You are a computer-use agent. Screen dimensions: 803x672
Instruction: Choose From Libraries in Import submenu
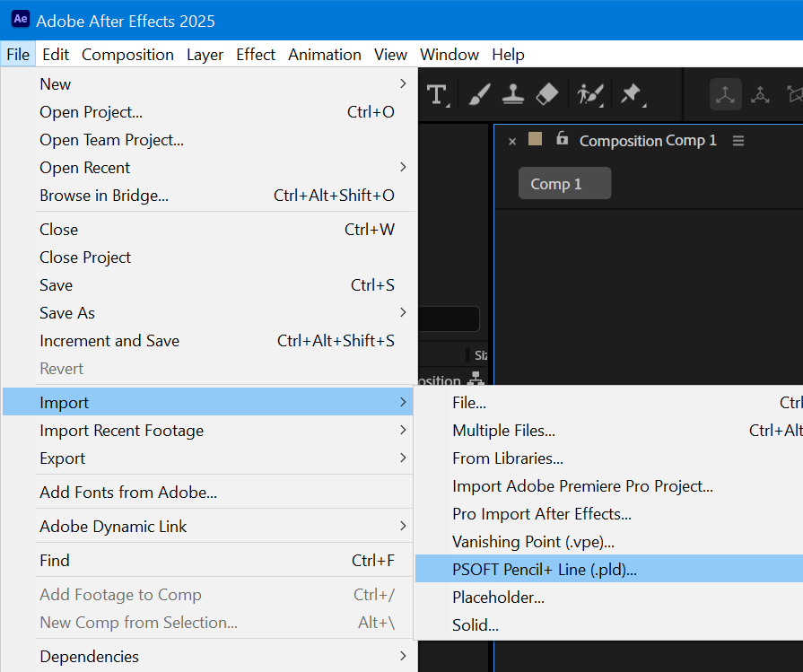(x=609, y=458)
